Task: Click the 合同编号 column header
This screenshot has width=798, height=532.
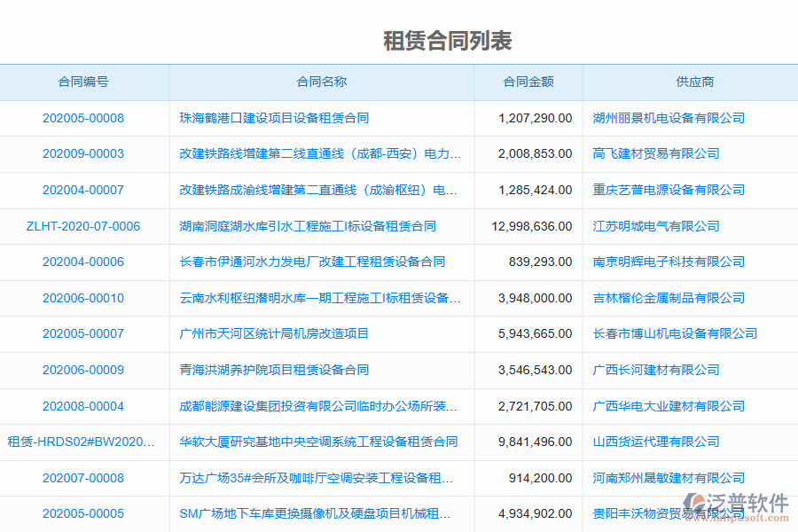Action: coord(84,82)
